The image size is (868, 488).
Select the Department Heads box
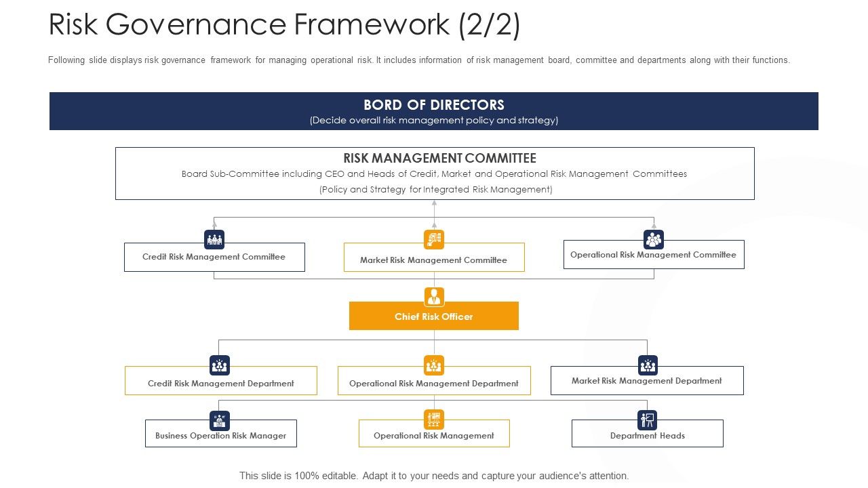pos(648,433)
